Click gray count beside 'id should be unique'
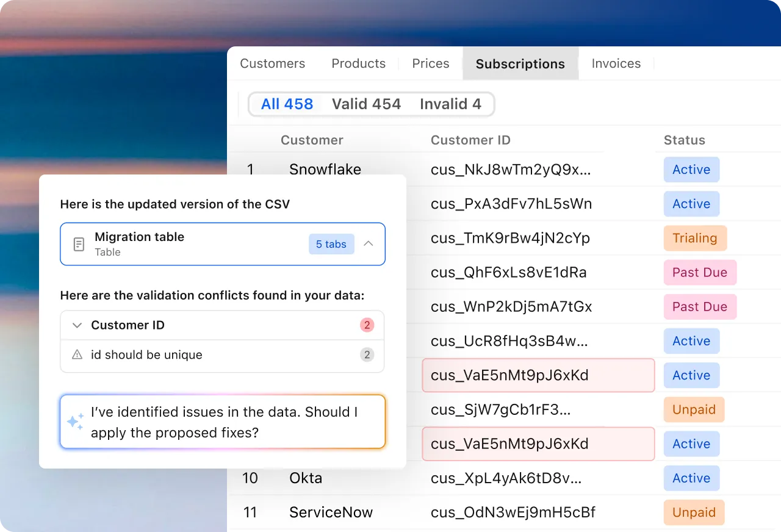781x532 pixels. pyautogui.click(x=367, y=354)
